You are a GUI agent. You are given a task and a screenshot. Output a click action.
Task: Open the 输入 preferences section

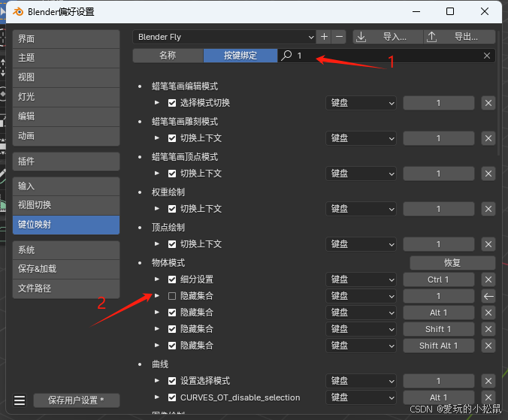tap(66, 186)
